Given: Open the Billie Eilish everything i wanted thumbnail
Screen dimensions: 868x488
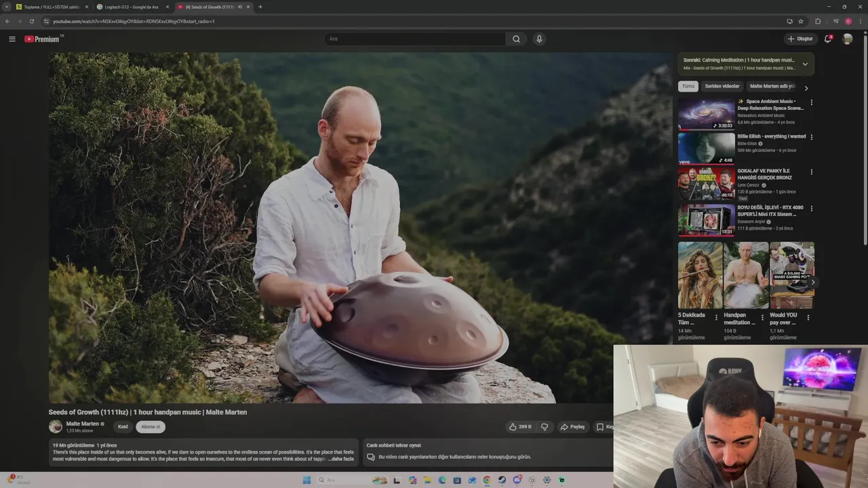Looking at the screenshot, I should [x=706, y=149].
